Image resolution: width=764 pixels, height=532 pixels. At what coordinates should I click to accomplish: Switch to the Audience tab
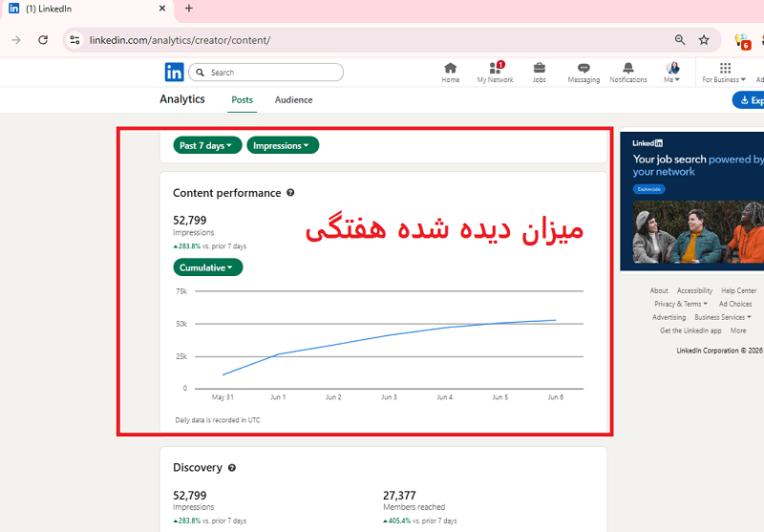293,100
